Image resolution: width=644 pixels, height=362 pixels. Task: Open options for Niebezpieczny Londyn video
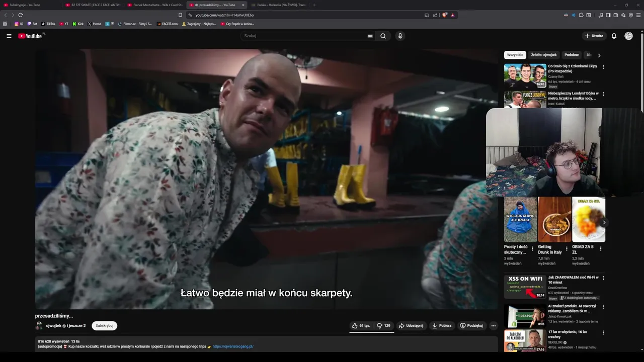(x=603, y=94)
